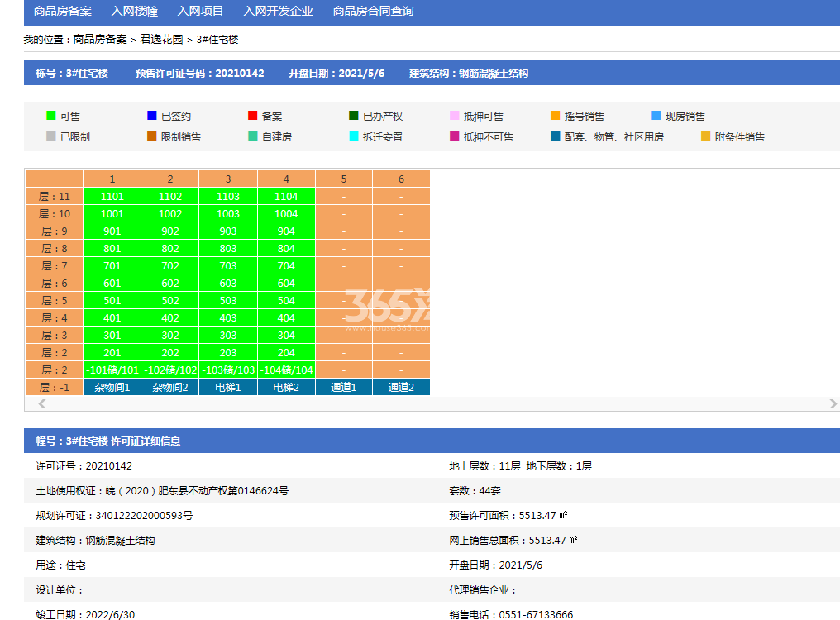Select the 电梯2 cell

[x=286, y=387]
